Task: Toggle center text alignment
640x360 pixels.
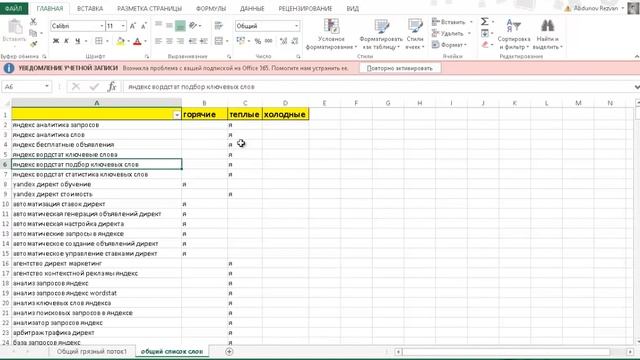Action: click(x=169, y=41)
